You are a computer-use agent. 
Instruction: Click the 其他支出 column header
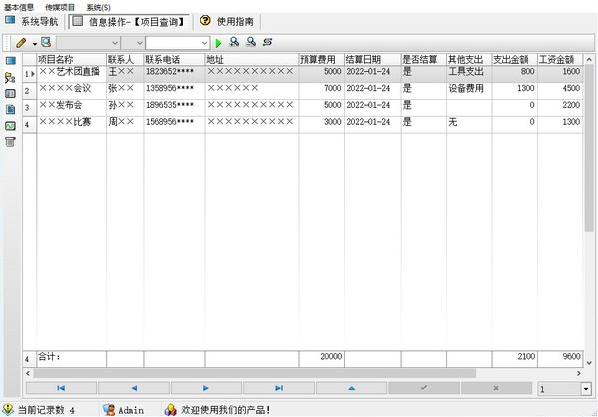(469, 60)
